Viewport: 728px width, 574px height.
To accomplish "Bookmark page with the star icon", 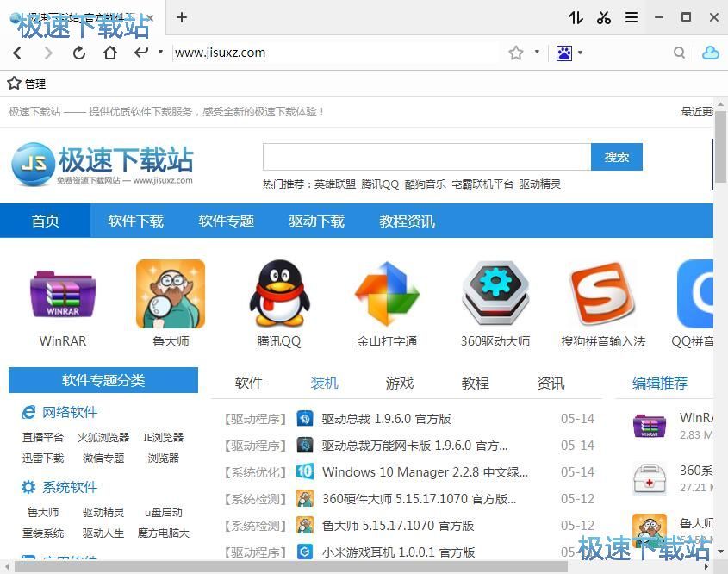I will tap(516, 53).
